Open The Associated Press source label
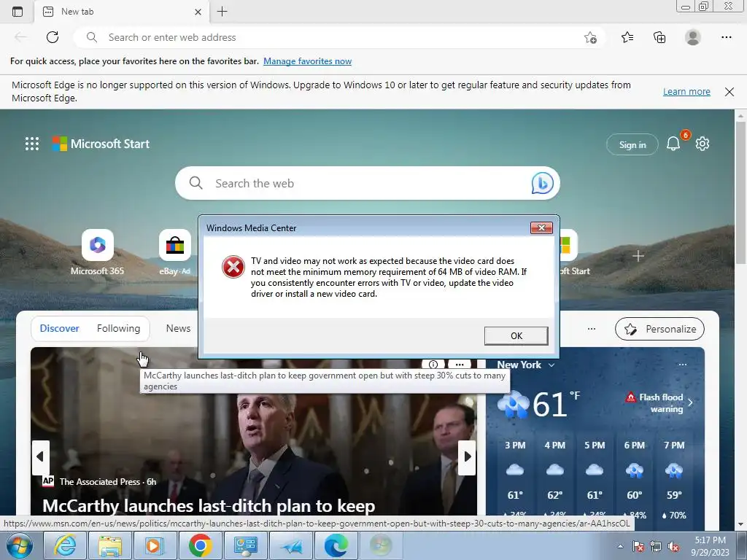This screenshot has width=747, height=560. click(x=99, y=481)
